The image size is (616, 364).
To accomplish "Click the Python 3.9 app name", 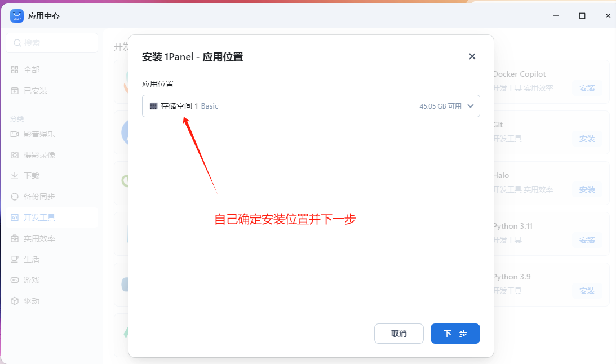I will coord(512,277).
